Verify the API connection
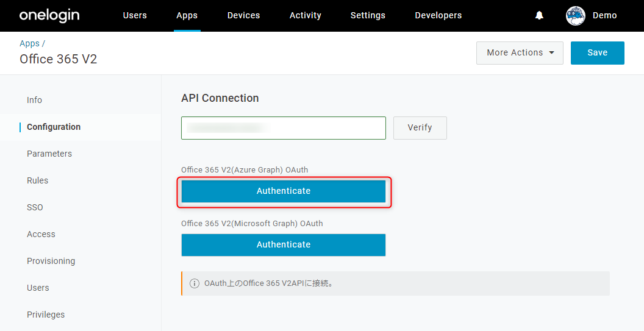 420,128
